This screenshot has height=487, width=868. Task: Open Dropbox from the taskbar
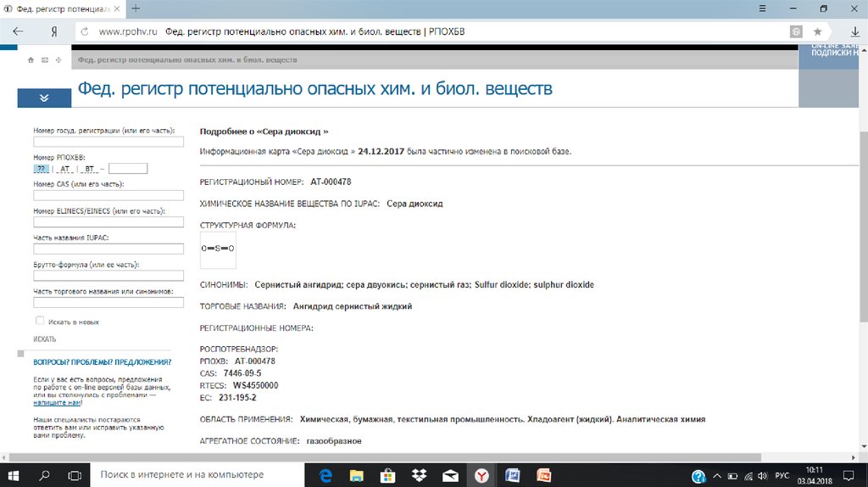click(419, 475)
